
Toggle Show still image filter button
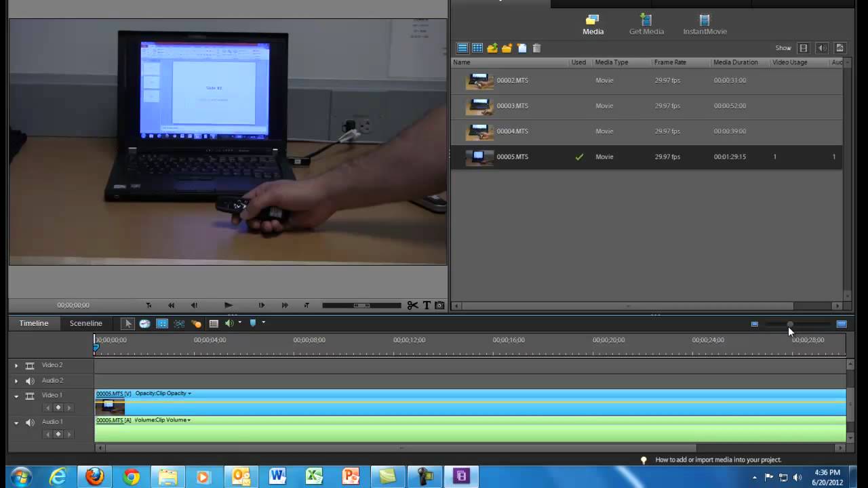pyautogui.click(x=840, y=48)
